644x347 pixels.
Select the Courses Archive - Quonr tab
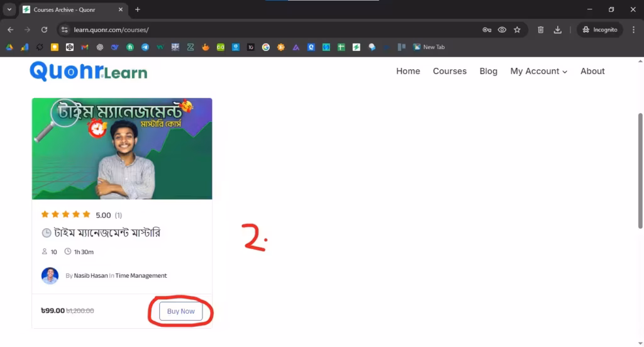[x=73, y=10]
